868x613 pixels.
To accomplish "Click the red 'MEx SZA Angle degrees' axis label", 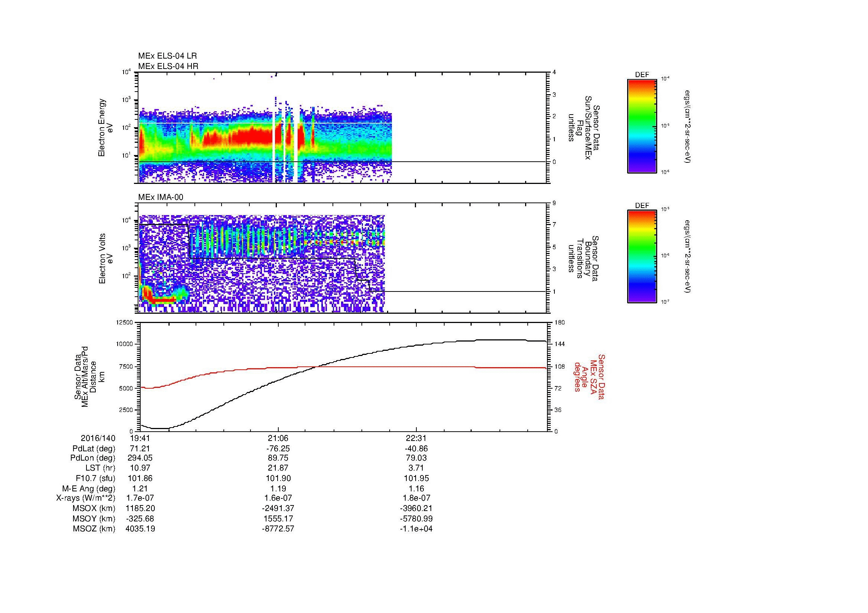I will pos(589,376).
